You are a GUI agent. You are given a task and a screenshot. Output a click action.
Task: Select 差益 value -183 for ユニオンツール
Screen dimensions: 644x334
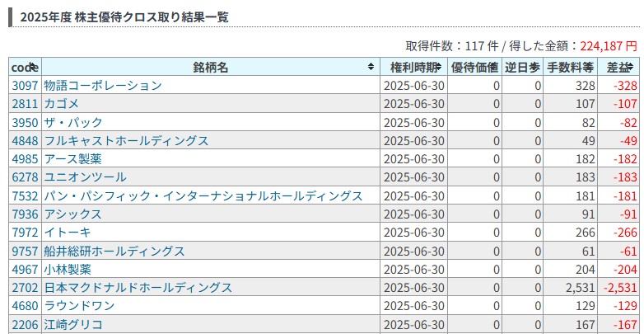625,177
